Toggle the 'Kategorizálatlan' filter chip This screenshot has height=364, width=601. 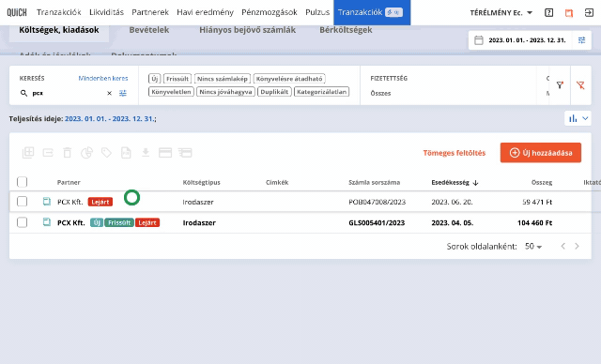tap(321, 92)
